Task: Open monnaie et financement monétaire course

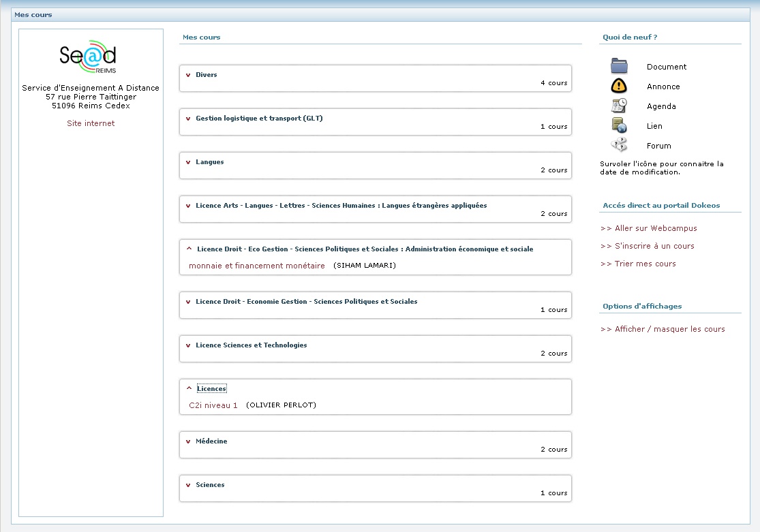Action: (x=256, y=266)
